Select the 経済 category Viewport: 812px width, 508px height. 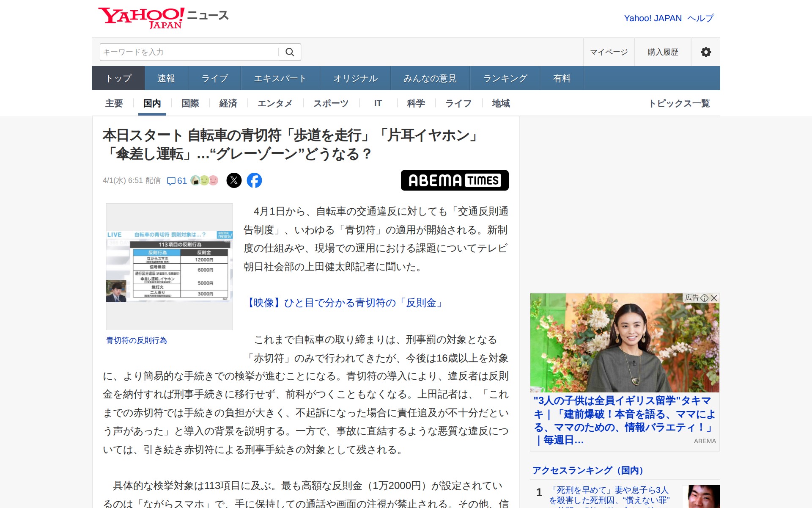228,103
